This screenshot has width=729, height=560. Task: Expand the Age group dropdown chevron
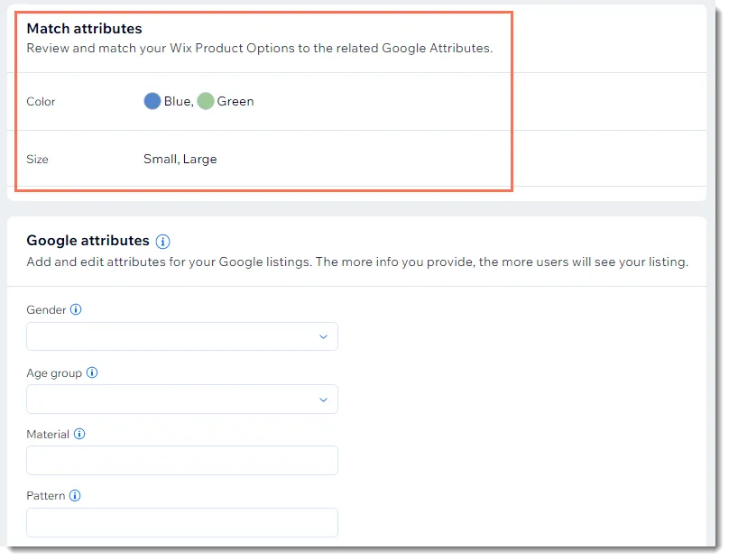click(323, 399)
